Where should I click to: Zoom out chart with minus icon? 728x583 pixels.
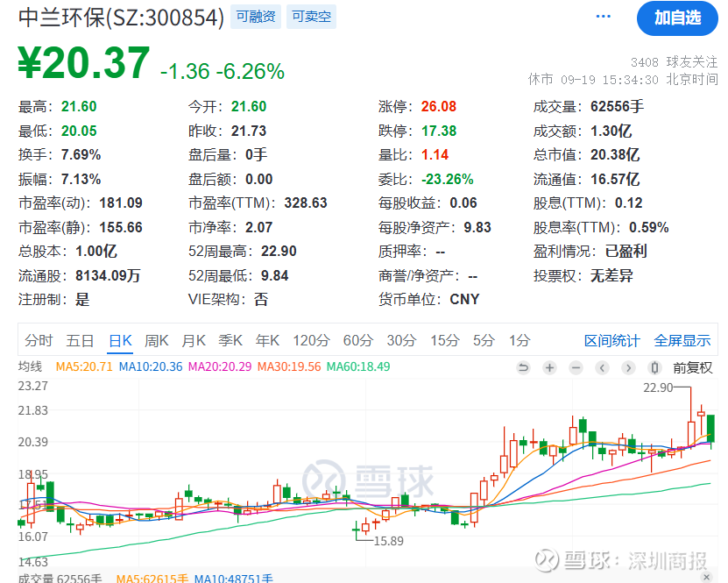576,368
